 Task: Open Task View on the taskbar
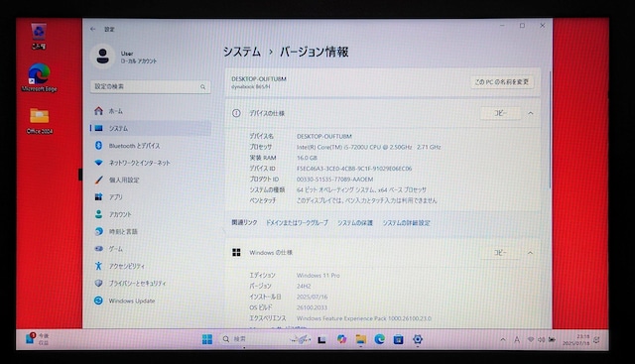(321, 340)
